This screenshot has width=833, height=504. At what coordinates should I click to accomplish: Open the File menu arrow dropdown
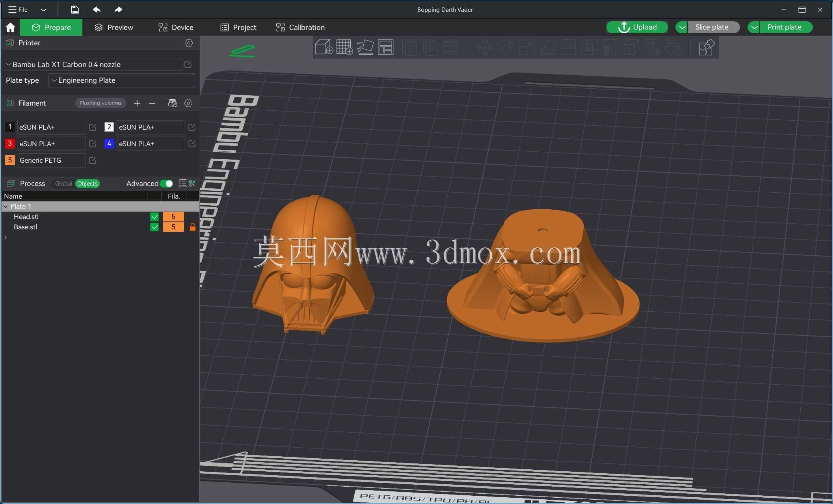point(43,9)
